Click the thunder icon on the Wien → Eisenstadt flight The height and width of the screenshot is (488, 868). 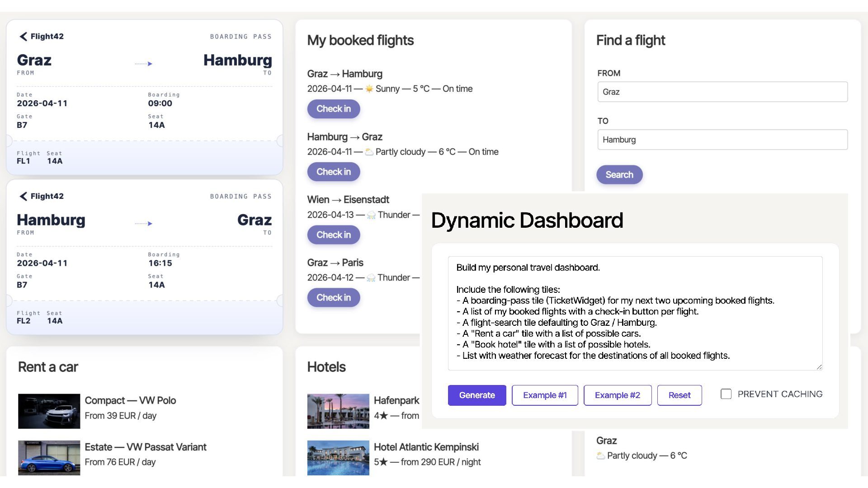click(x=371, y=215)
